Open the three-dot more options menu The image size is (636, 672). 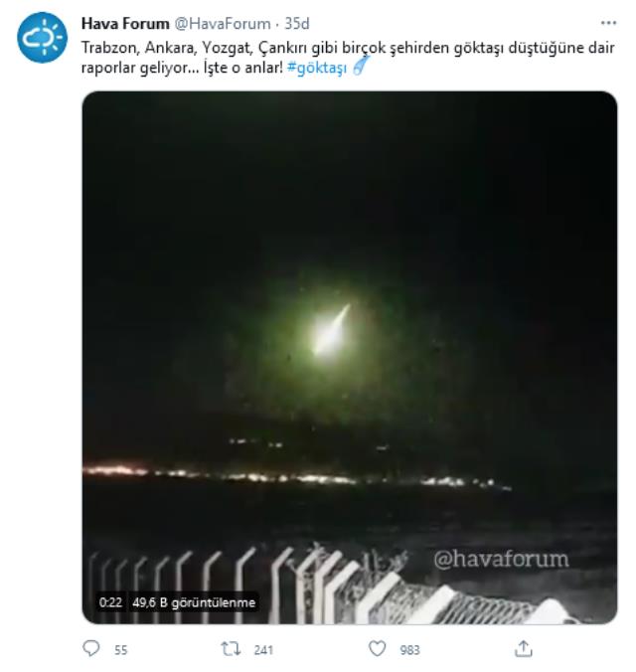click(608, 23)
